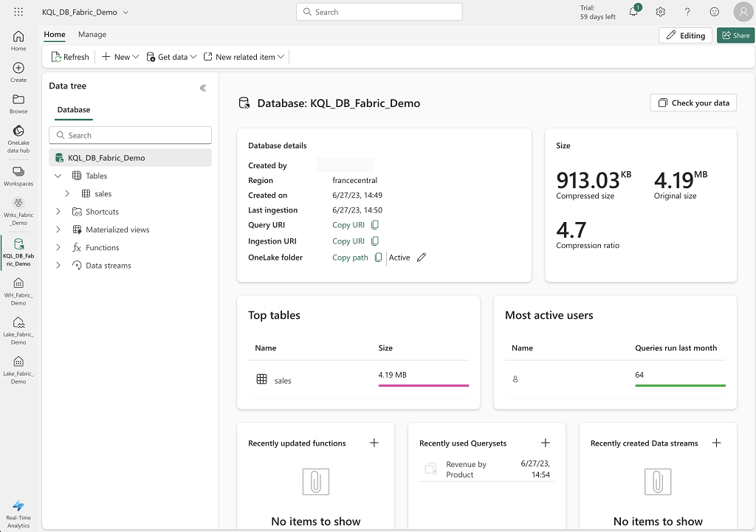
Task: Click the Copy path link
Action: click(x=350, y=258)
